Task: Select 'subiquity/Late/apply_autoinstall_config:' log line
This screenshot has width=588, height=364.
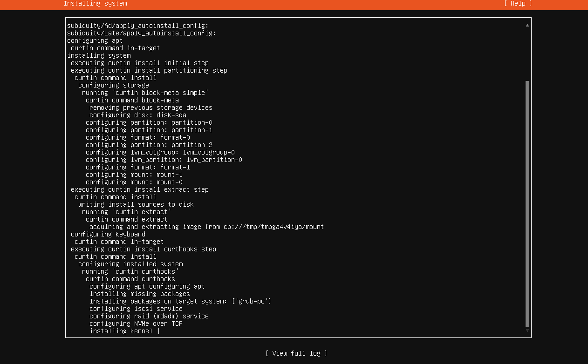Action: 142,33
